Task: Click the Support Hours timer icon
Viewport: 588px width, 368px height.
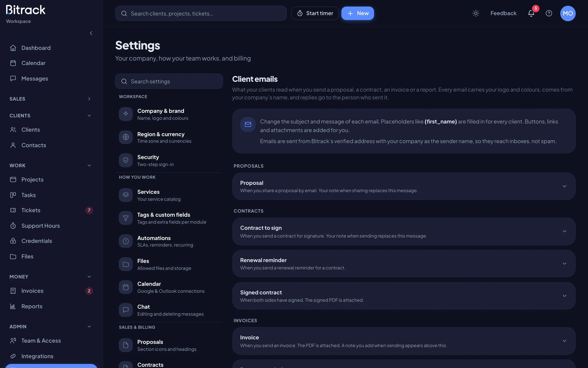Action: [x=13, y=226]
